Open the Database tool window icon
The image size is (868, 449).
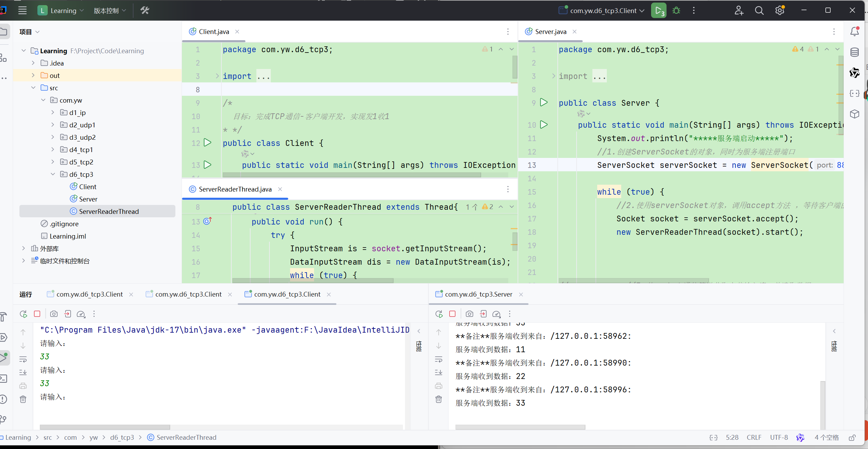coord(854,52)
